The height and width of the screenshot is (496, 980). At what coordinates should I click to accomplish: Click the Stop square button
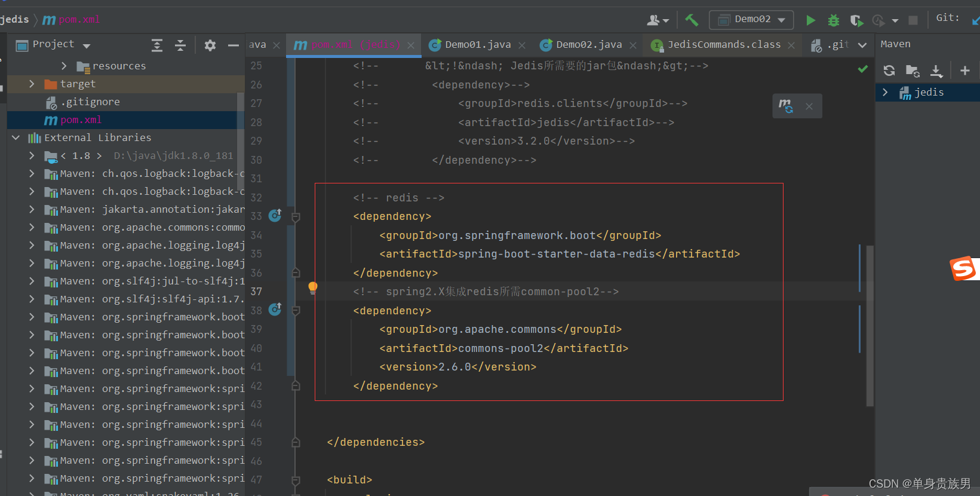pos(913,20)
